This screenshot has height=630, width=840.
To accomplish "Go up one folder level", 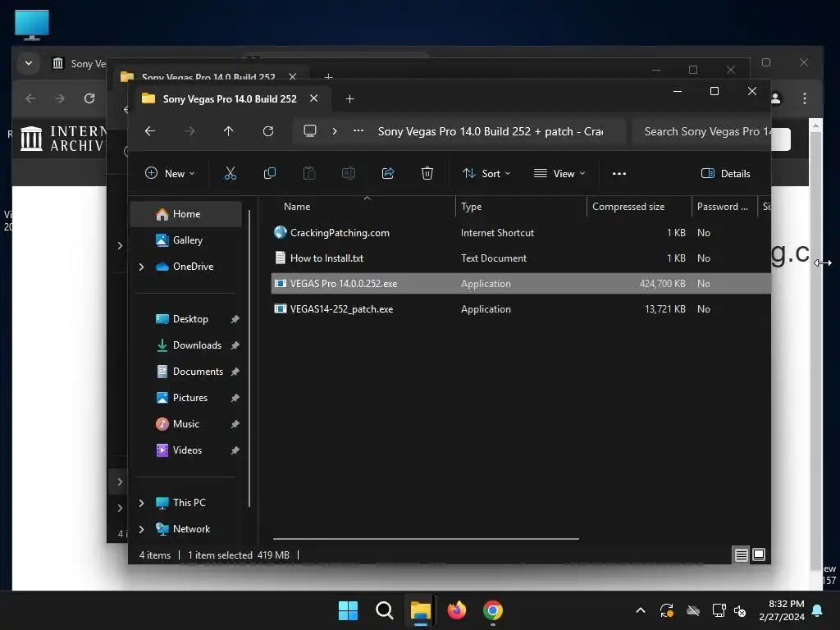I will click(228, 131).
